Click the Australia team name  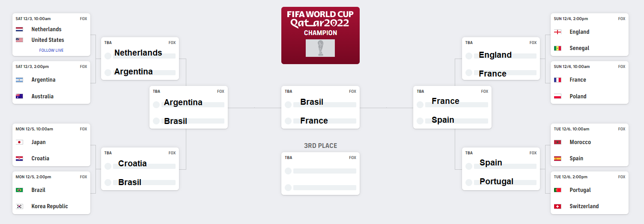42,97
